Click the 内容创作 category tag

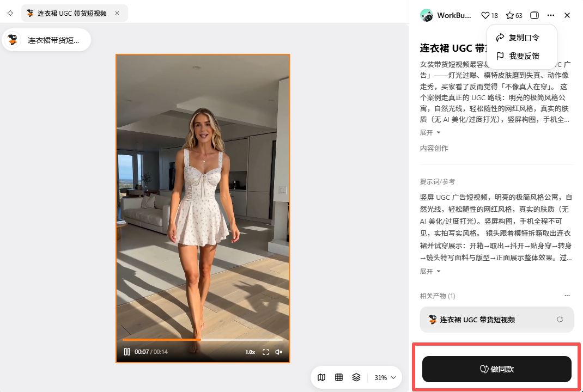point(434,148)
